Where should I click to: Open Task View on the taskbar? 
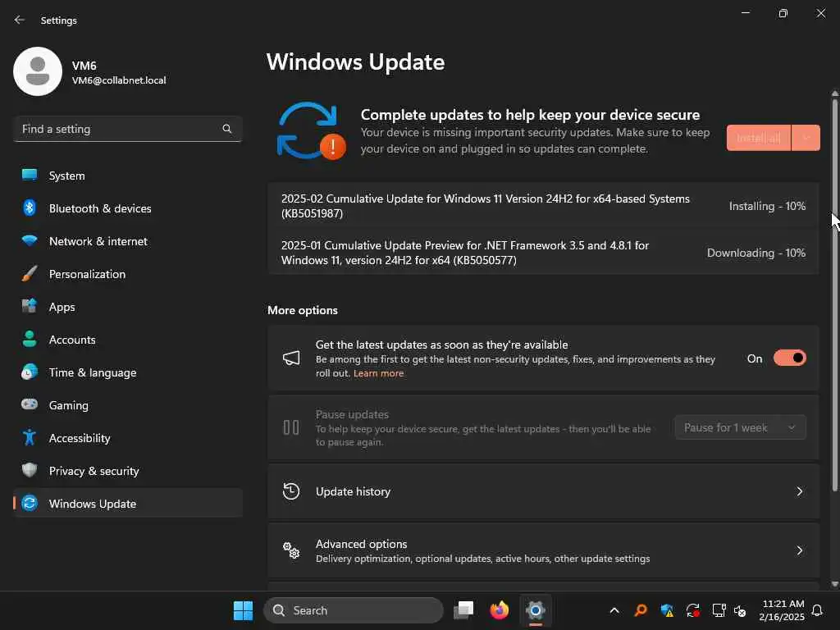(463, 610)
